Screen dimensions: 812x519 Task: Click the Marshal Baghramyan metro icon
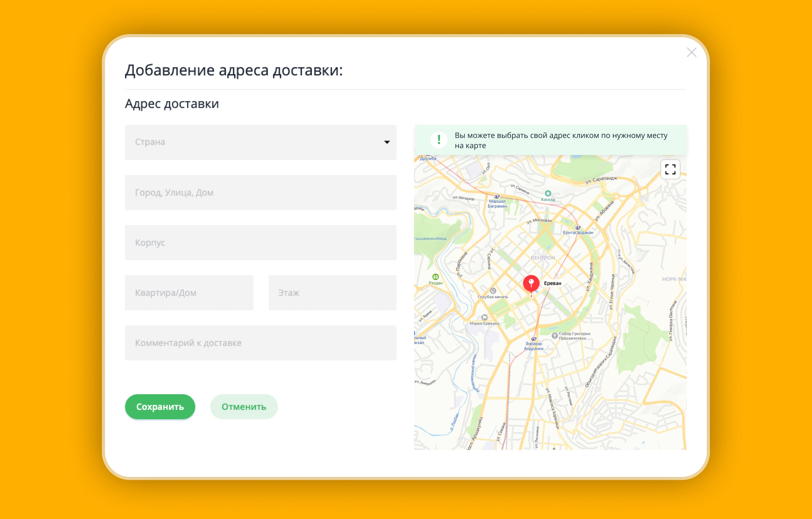497,196
